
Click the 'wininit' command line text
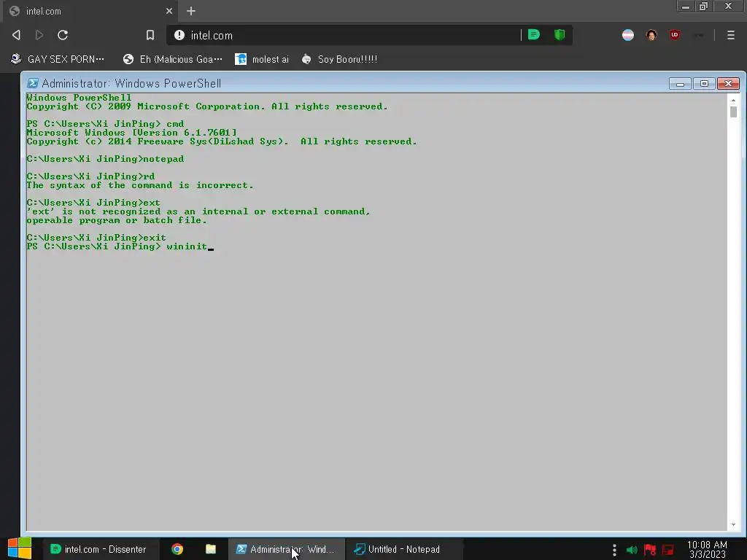click(x=187, y=246)
